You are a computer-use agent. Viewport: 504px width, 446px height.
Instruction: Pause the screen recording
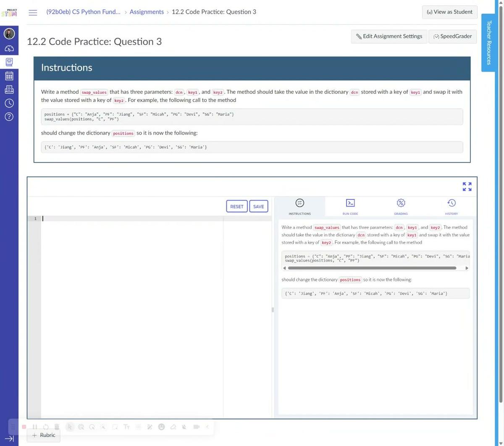tap(35, 427)
